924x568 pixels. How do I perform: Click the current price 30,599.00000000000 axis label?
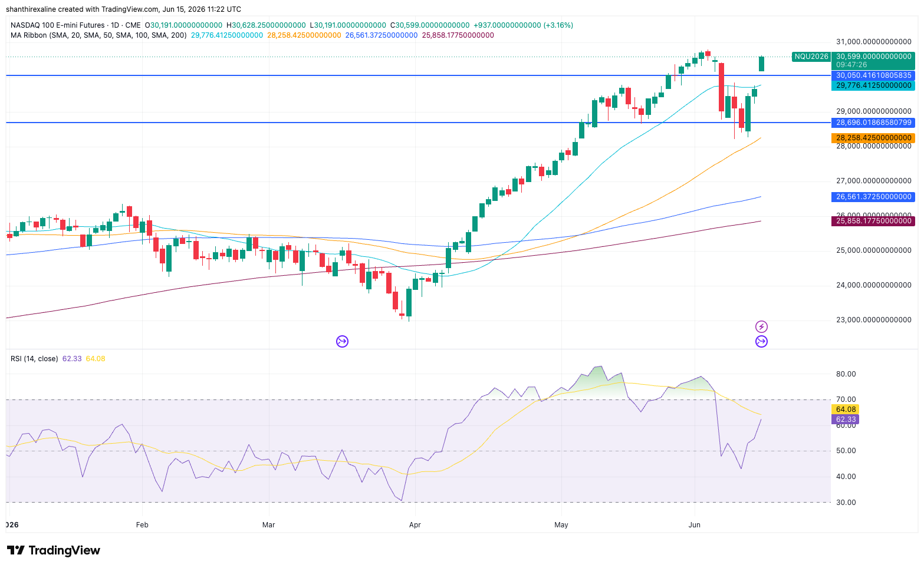tap(873, 57)
